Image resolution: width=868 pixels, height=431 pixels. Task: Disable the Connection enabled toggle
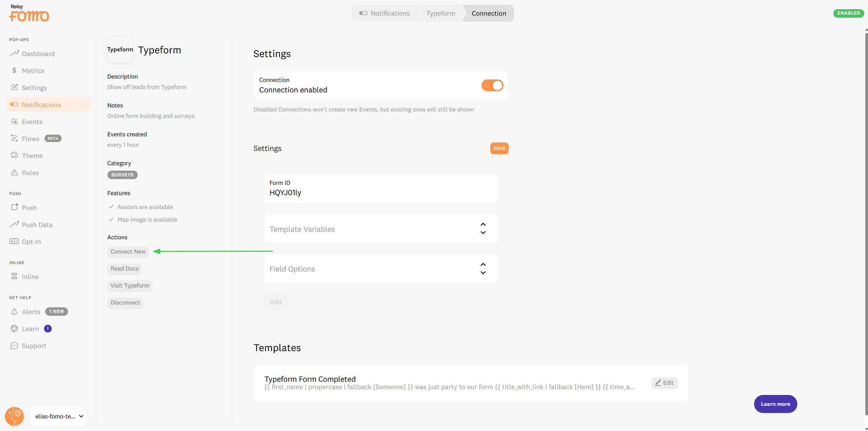coord(492,85)
